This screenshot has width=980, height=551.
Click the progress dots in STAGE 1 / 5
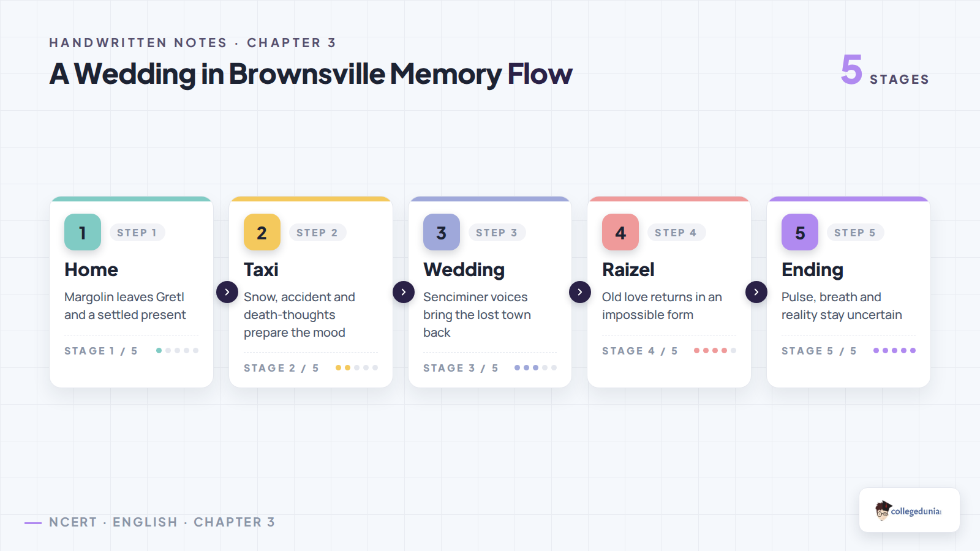click(x=177, y=351)
